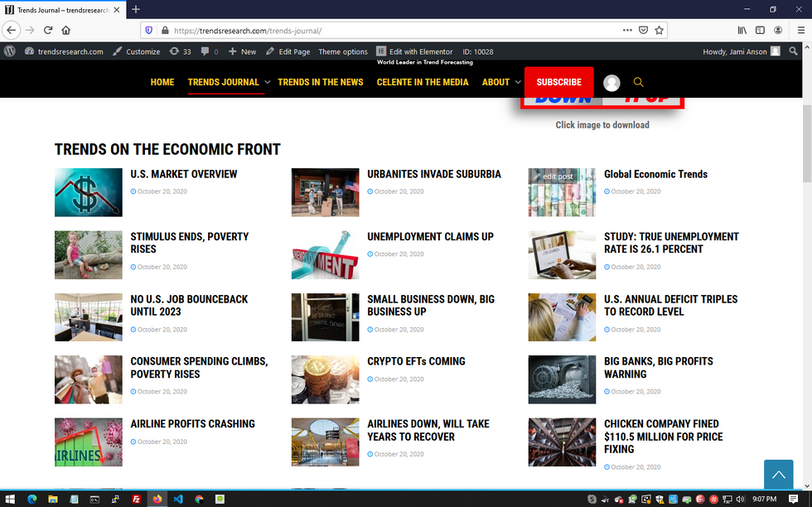Open U.S. MARKET OVERVIEW article

(x=184, y=174)
